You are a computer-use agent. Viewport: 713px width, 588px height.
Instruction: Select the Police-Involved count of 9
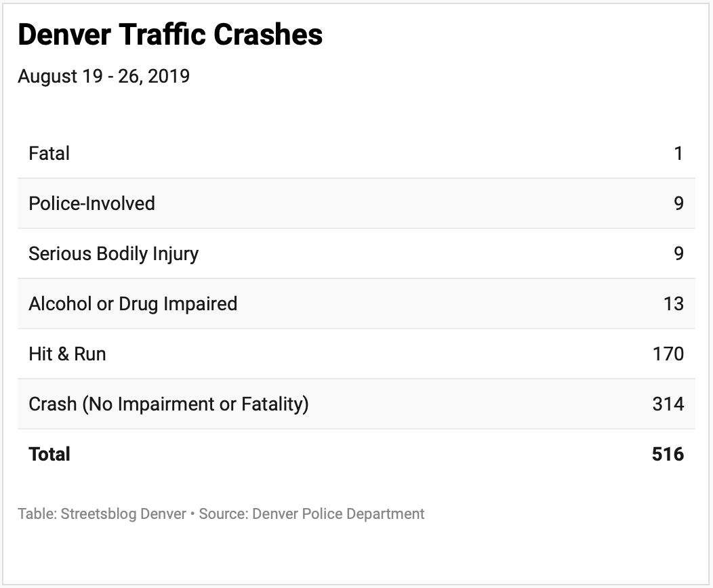678,203
